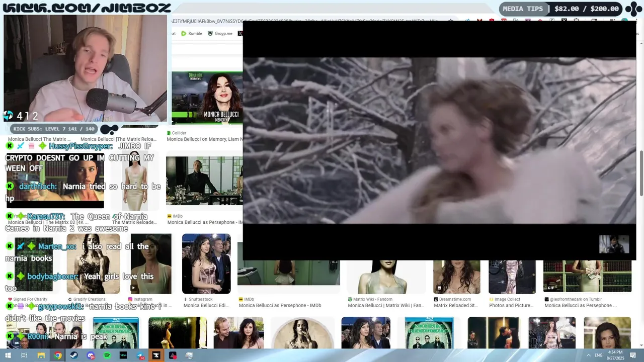Viewport: 644px width, 362px height.
Task: Click the video player overlay frame
Action: coord(439,140)
